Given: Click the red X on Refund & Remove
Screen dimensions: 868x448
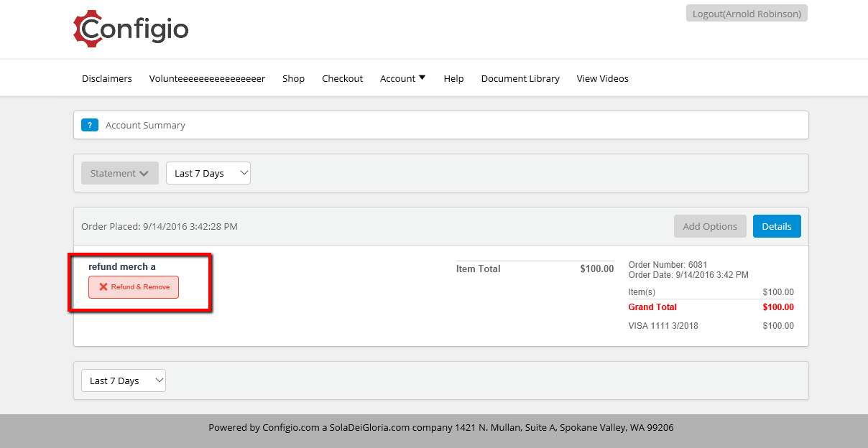Looking at the screenshot, I should [x=103, y=287].
